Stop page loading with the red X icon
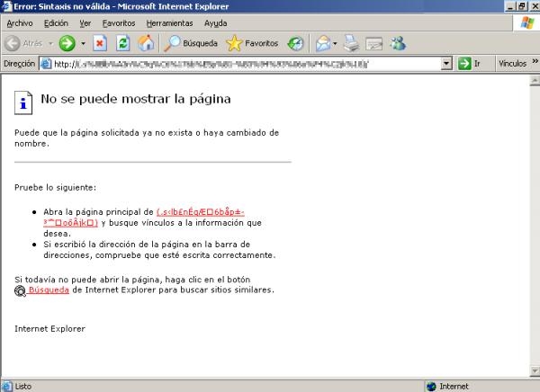This screenshot has width=540, height=392. click(100, 43)
